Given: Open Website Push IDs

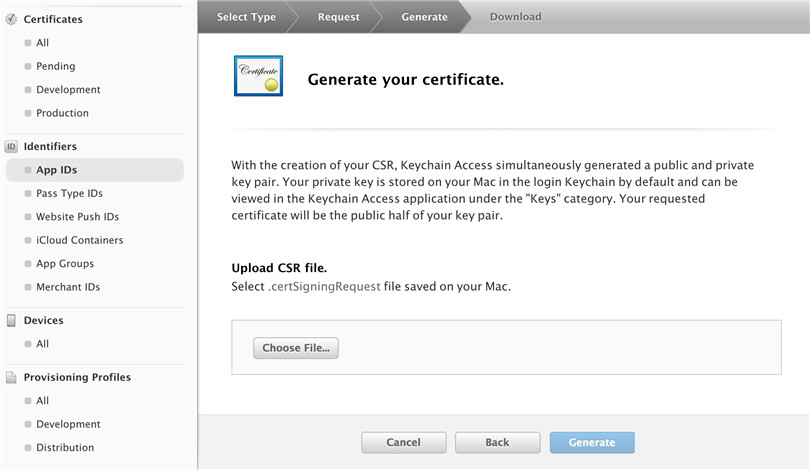Looking at the screenshot, I should [77, 217].
